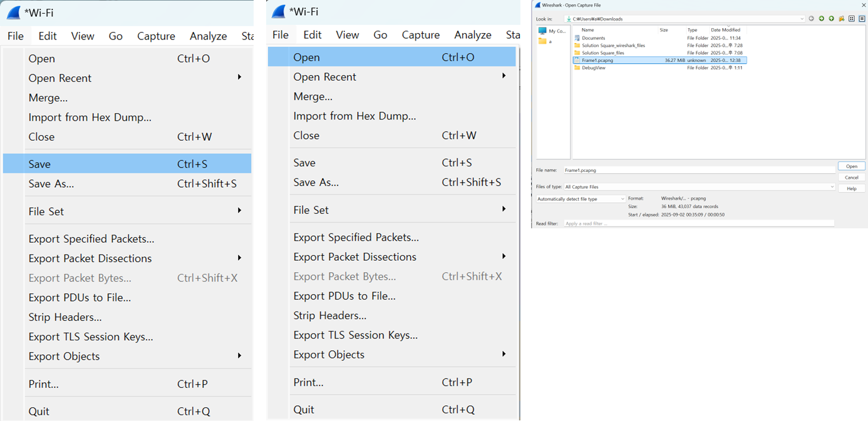Screen dimensions: 868x421
Task: Open the Files of type dropdown
Action: 832,186
